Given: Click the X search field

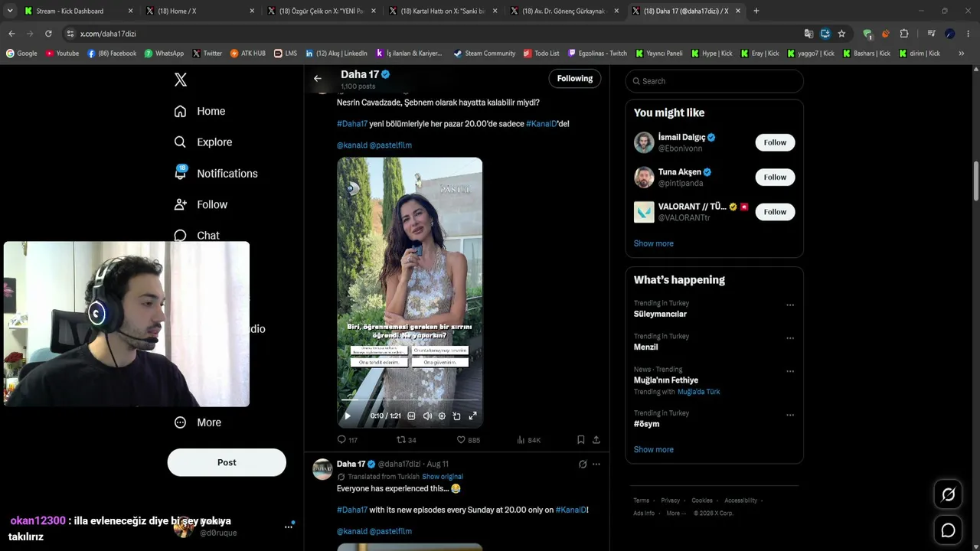Looking at the screenshot, I should pos(714,81).
